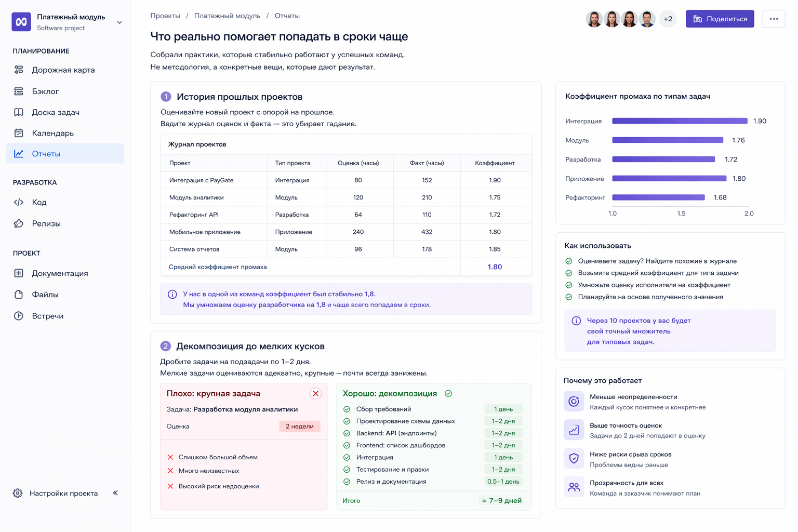Click the Поделиться share button
This screenshot has width=798, height=532.
pos(720,19)
